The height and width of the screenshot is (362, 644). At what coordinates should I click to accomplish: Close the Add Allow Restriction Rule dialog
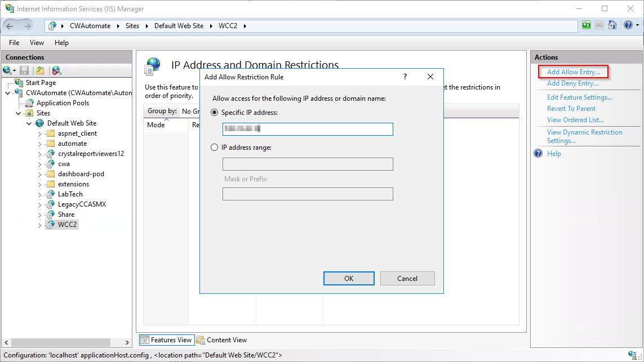coord(430,77)
